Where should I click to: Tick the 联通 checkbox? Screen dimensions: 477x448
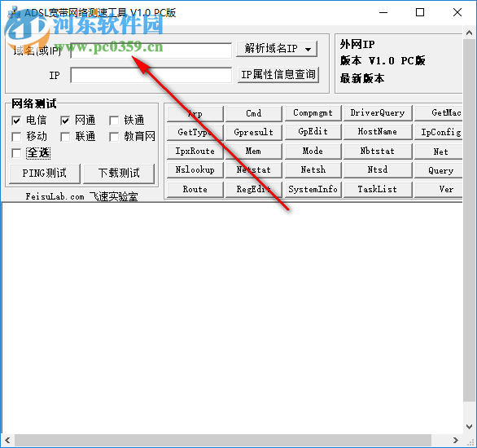(65, 137)
